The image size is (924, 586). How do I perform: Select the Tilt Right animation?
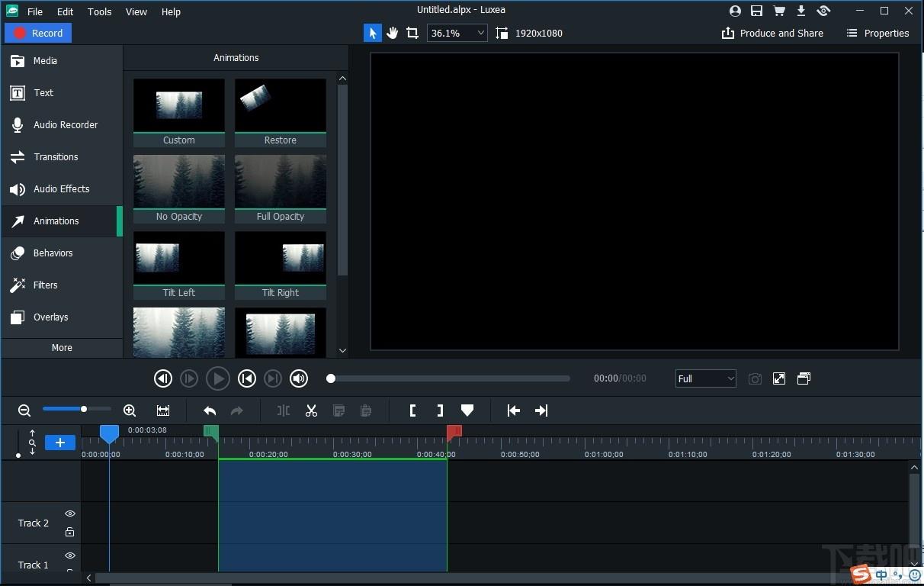[281, 266]
